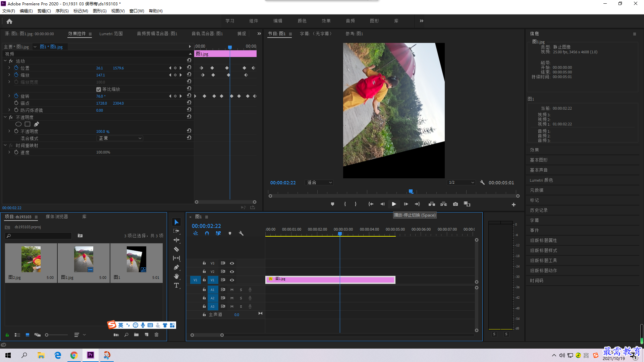Create ellipse mask under Opacity
Image resolution: width=644 pixels, height=362 pixels.
(18, 124)
